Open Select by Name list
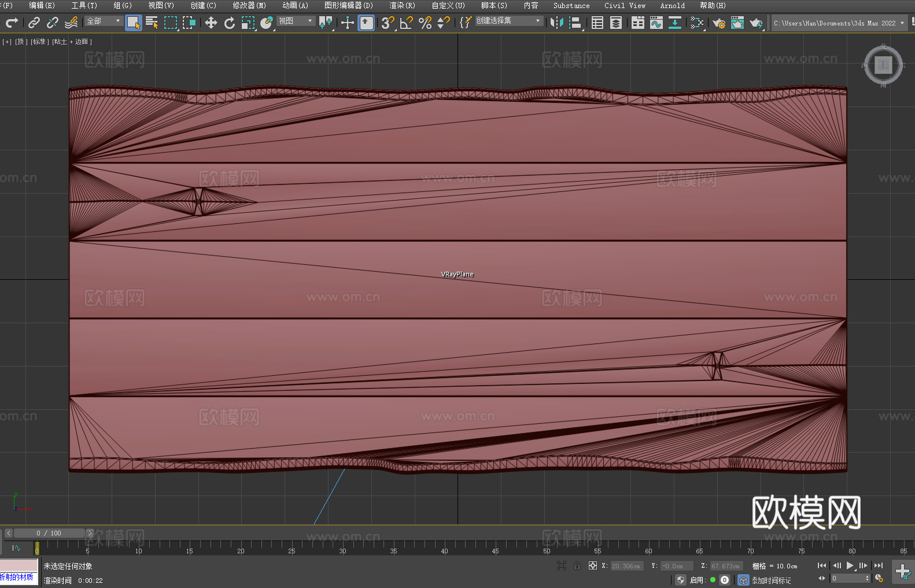Screen dimensions: 915x588 152,23
